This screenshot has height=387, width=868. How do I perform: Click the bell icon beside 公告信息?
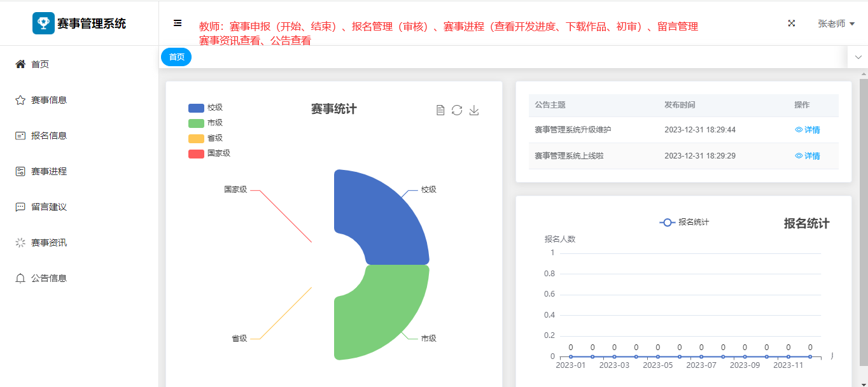point(20,278)
